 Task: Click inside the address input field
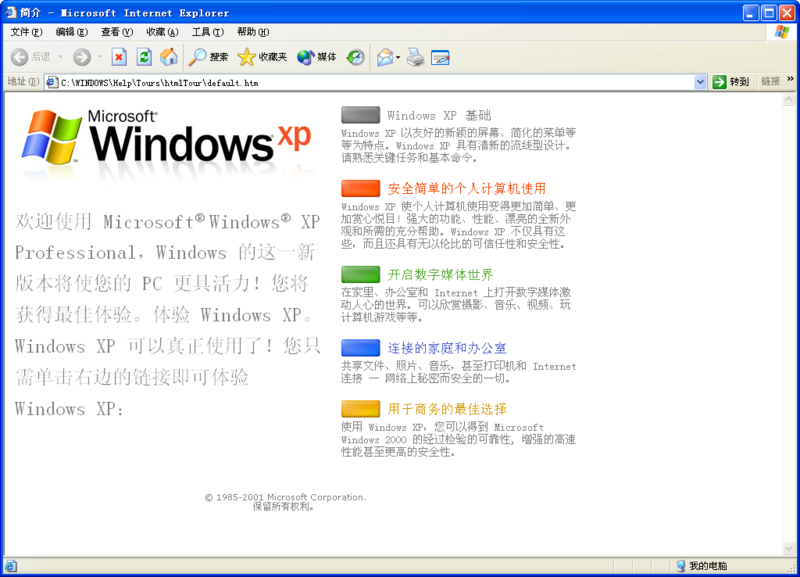click(300, 82)
